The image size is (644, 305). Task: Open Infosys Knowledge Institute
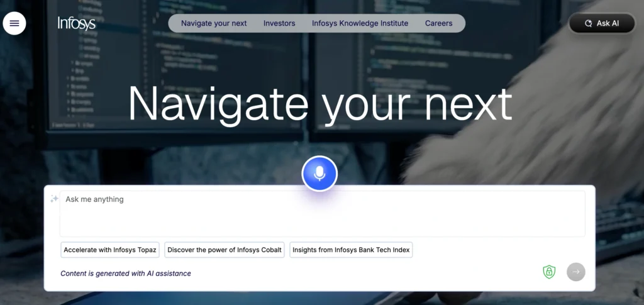[x=360, y=23]
